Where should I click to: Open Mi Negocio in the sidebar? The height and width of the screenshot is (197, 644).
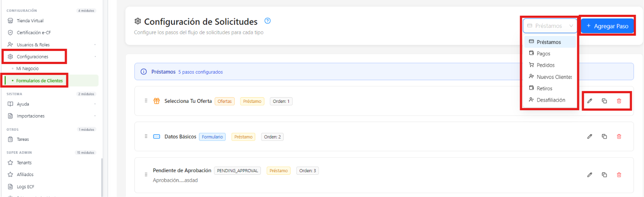27,69
